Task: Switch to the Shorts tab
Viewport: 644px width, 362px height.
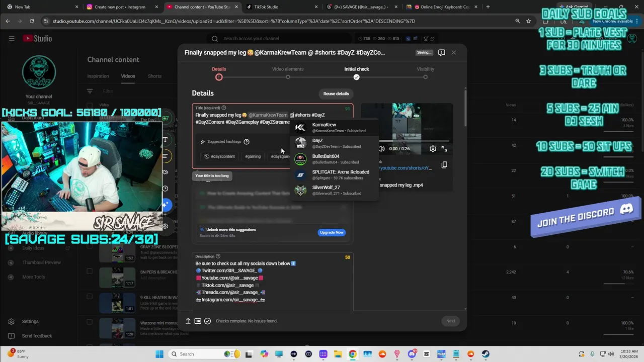Action: [154, 76]
